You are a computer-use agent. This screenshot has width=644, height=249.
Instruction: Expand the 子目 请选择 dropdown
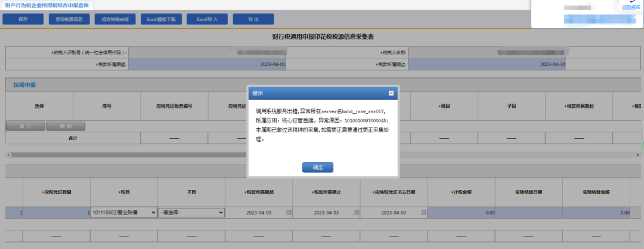point(191,212)
